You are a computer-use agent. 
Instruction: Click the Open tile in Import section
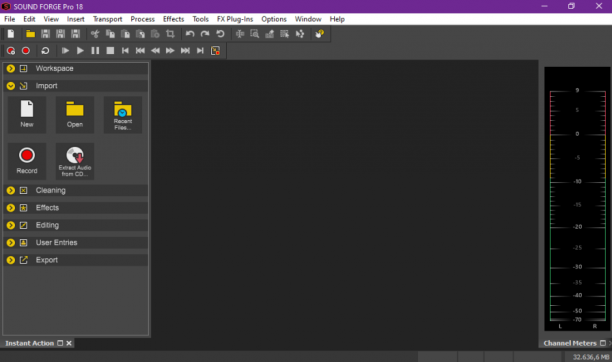point(75,115)
